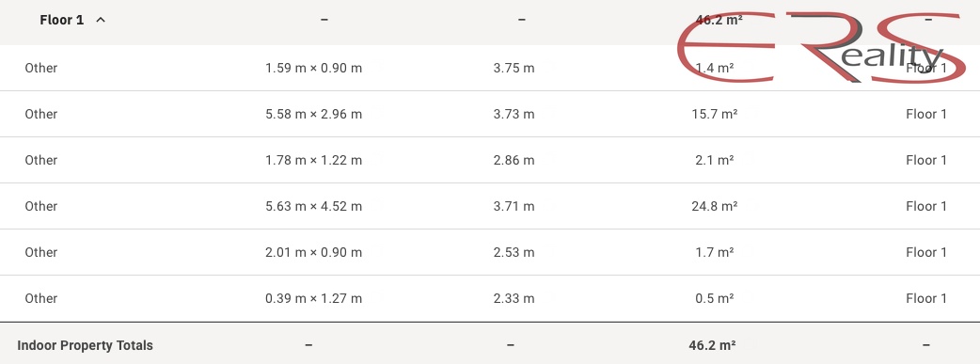This screenshot has width=980, height=364.
Task: Click the ERS Reality logo watermark
Action: (819, 47)
